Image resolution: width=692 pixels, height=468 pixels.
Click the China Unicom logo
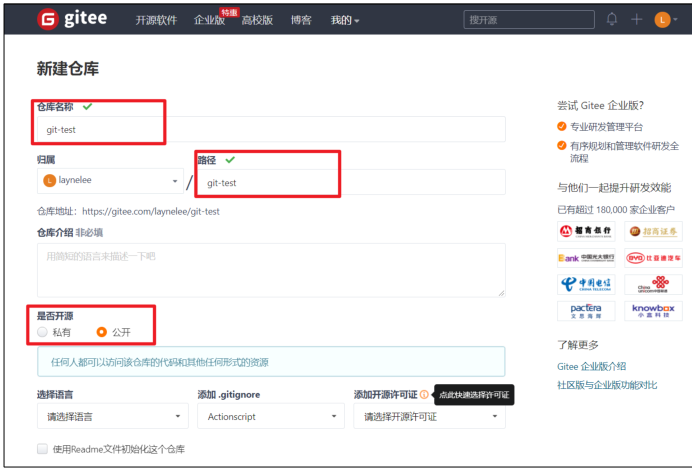pos(653,284)
